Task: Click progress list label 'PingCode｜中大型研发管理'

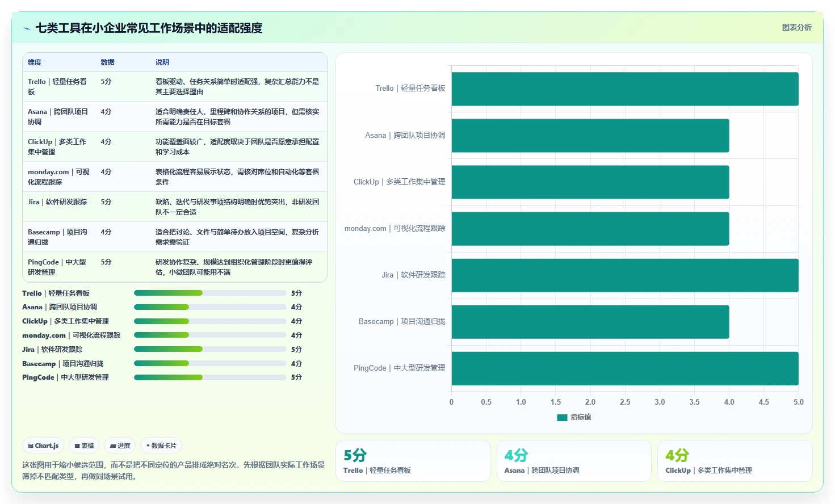Action: [x=65, y=377]
